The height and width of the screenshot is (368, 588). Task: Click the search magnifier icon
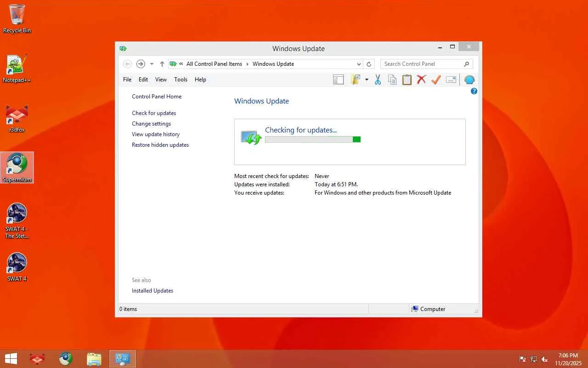(x=466, y=64)
